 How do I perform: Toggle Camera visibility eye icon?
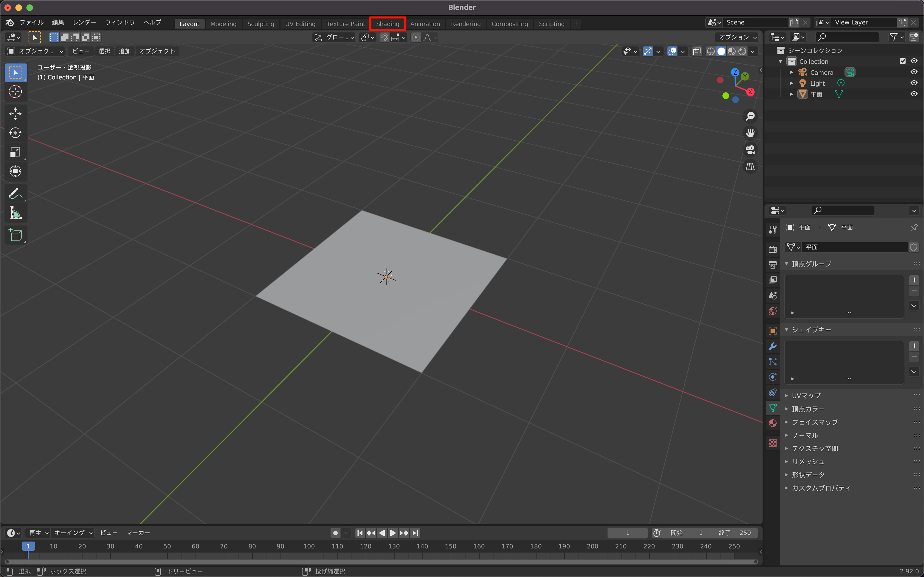point(914,72)
